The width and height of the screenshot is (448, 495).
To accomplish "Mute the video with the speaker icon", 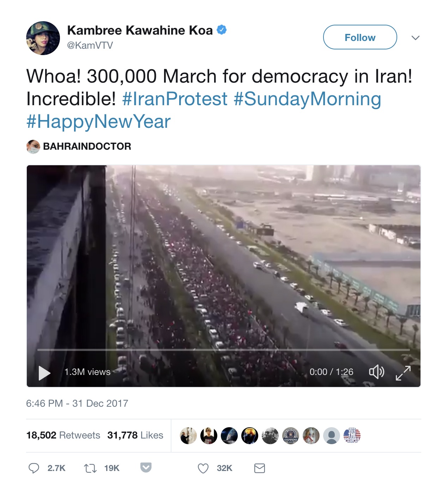I will tap(376, 372).
